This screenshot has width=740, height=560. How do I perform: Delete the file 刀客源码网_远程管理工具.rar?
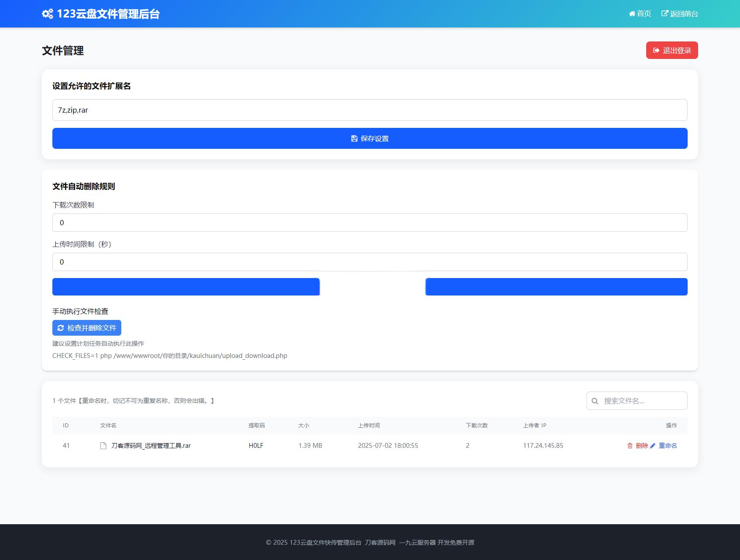click(x=637, y=446)
